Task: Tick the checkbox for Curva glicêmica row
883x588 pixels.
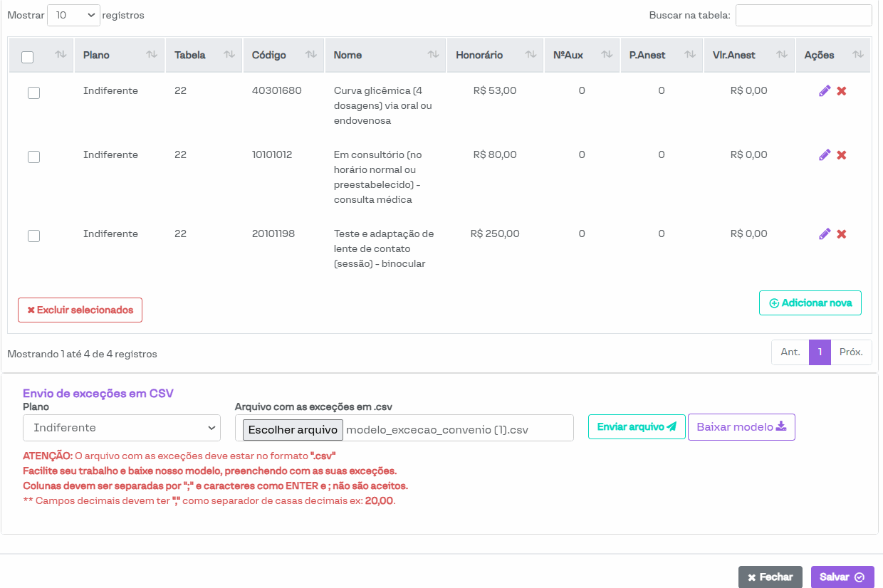Action: pos(33,93)
